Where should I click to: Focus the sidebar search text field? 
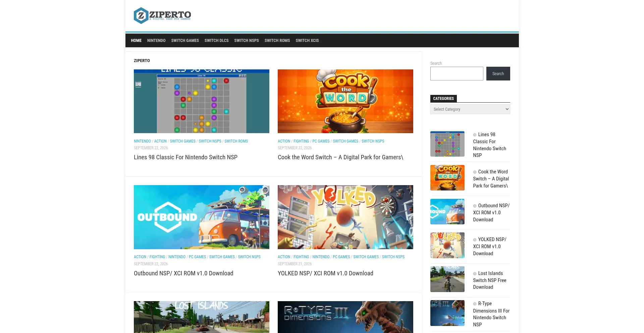point(457,73)
